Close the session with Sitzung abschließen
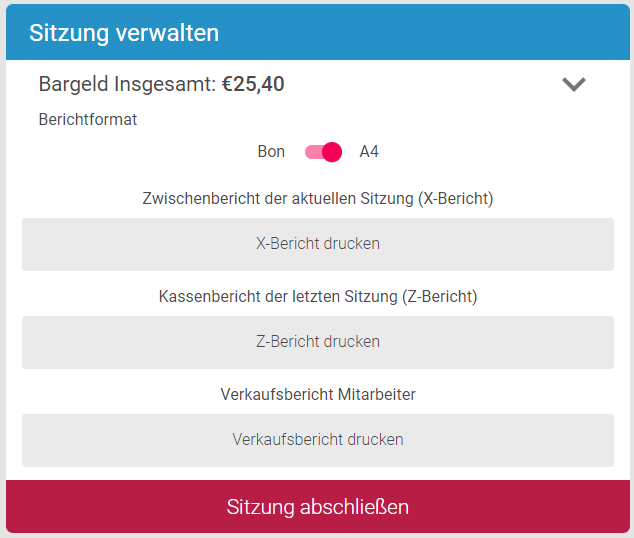 [x=318, y=506]
